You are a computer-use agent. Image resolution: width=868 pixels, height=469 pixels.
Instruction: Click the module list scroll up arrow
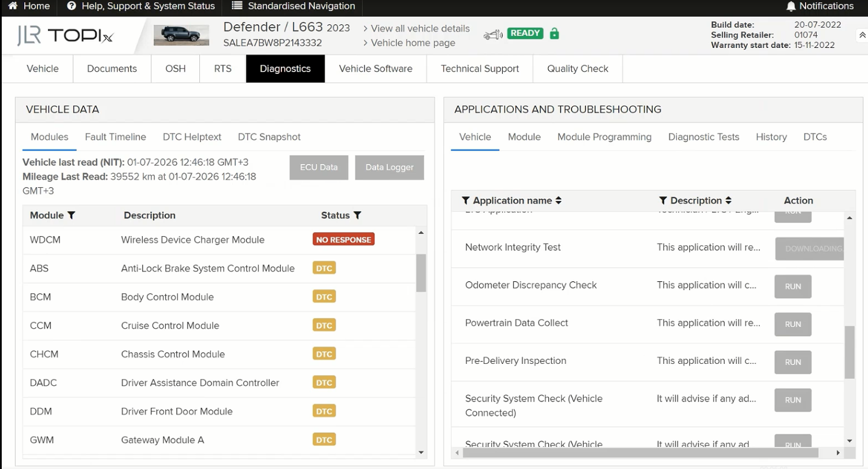click(x=421, y=232)
